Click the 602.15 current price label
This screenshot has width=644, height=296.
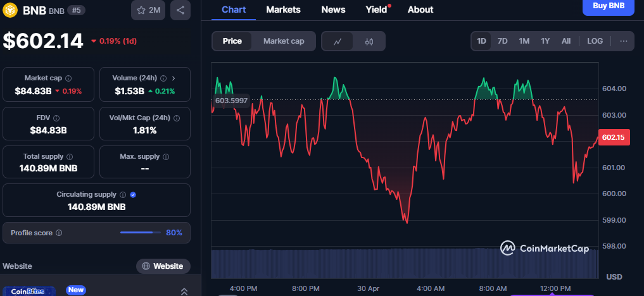(x=613, y=137)
